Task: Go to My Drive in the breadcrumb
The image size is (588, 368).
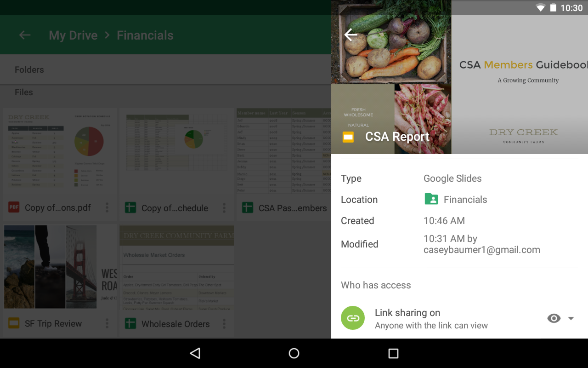Action: (x=73, y=35)
